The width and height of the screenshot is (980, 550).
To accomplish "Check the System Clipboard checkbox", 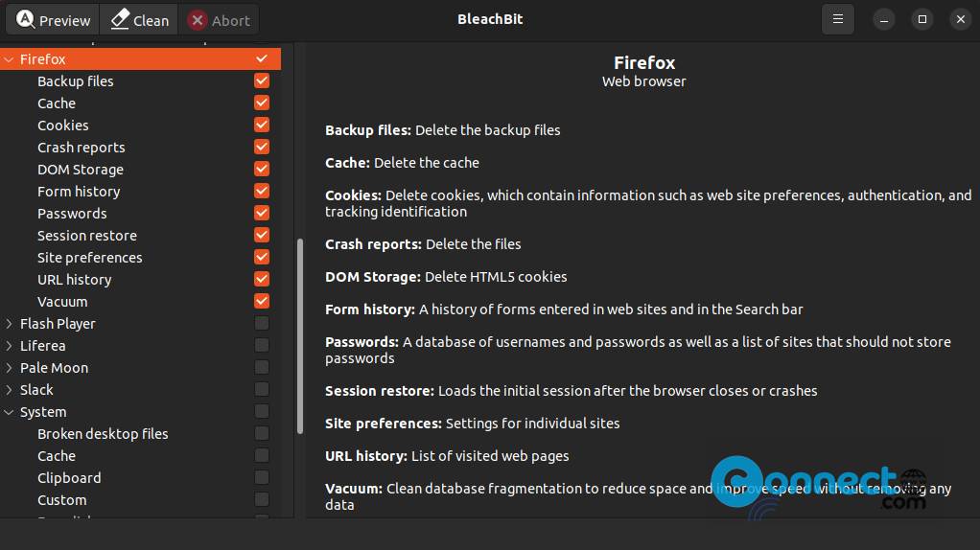I will pyautogui.click(x=262, y=477).
